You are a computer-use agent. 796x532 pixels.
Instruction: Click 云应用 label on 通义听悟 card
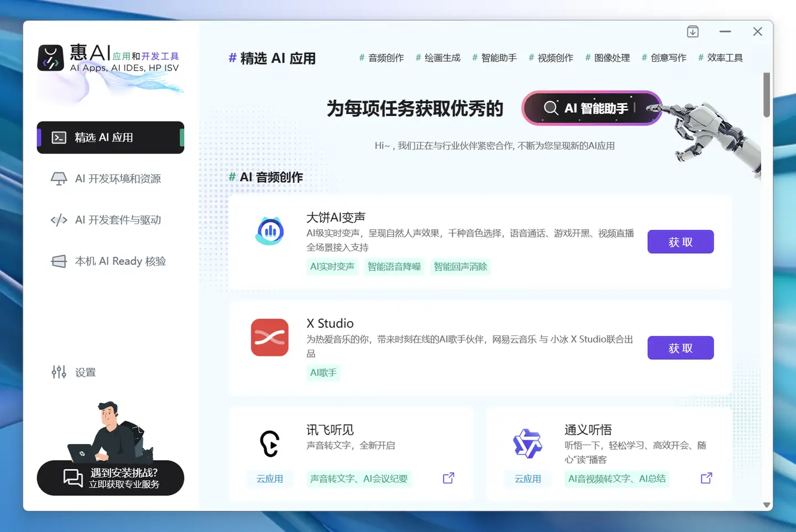528,479
